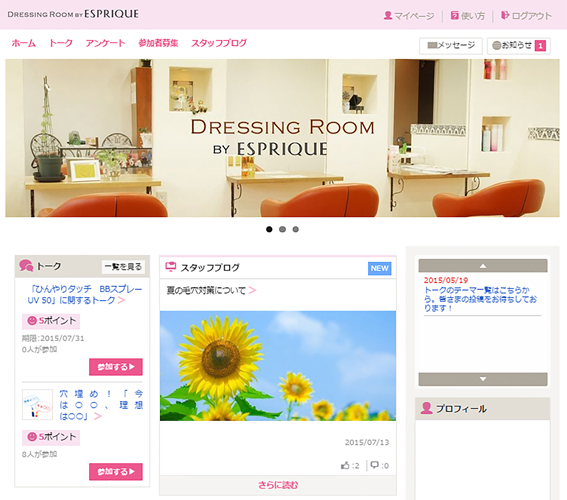
Task: Click the マイページ person icon
Action: pos(388,16)
